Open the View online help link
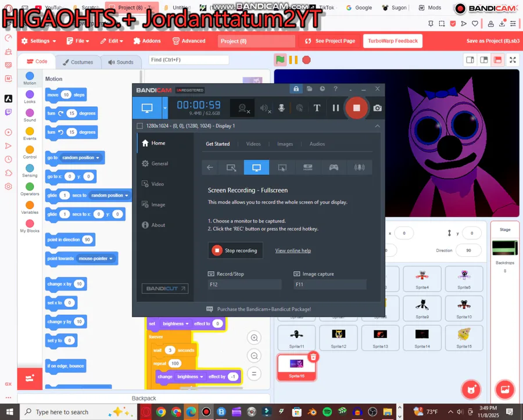 (x=293, y=251)
